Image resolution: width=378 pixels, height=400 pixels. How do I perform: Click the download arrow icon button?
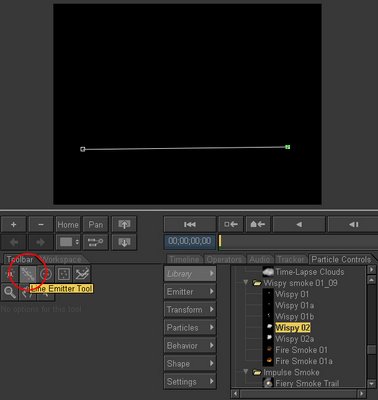124,242
